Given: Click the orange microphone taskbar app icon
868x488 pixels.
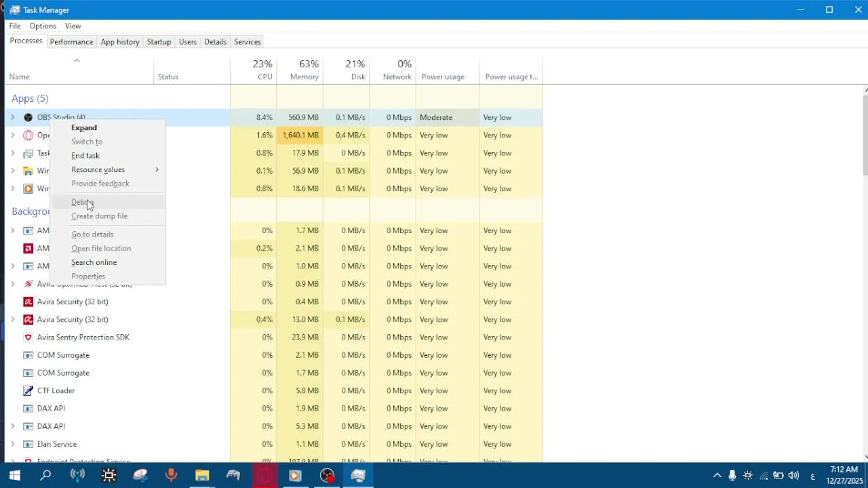Looking at the screenshot, I should click(x=171, y=476).
